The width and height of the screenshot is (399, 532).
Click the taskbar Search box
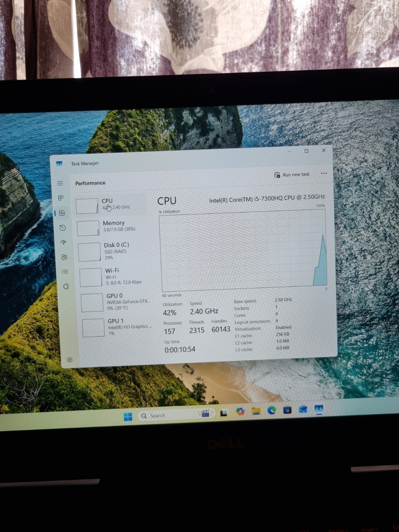tap(177, 415)
